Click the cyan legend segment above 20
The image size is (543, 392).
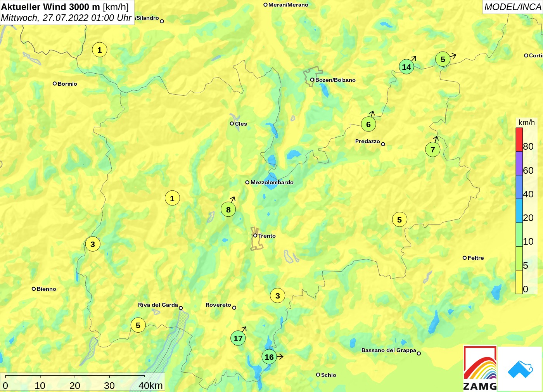tap(519, 211)
